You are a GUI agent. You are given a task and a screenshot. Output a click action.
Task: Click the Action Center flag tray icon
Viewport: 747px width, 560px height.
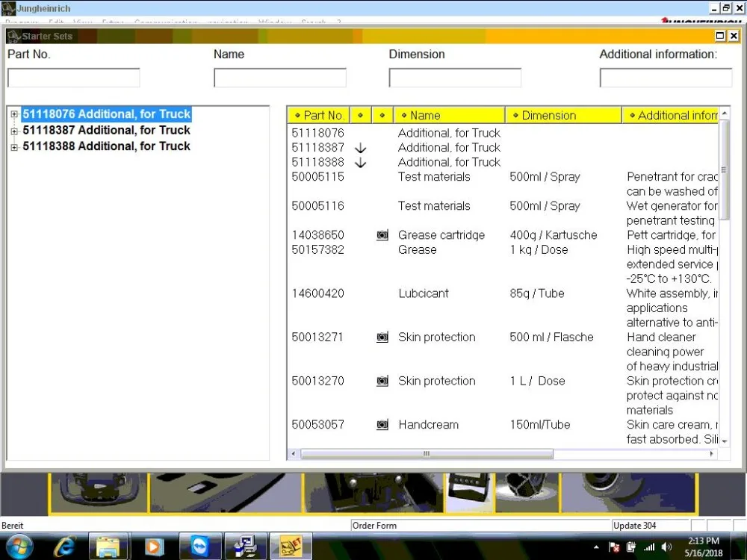[x=614, y=547]
